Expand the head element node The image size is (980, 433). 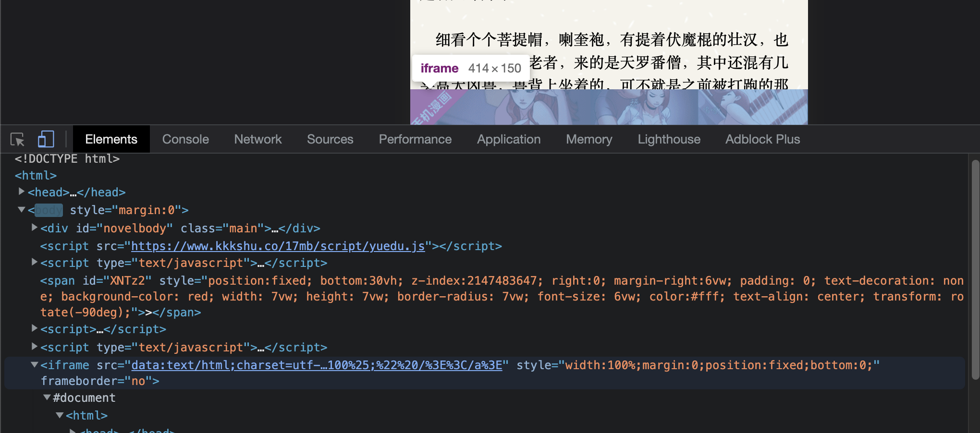tap(21, 192)
